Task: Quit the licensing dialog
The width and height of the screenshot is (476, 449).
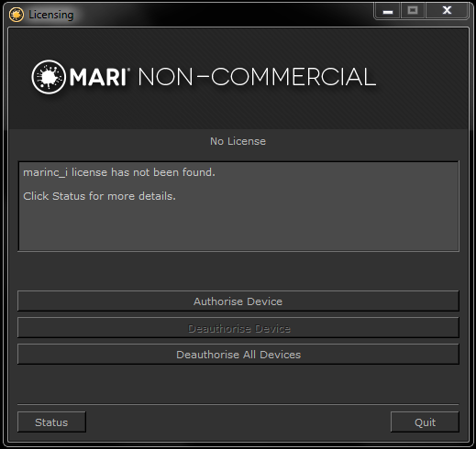Action: [425, 422]
